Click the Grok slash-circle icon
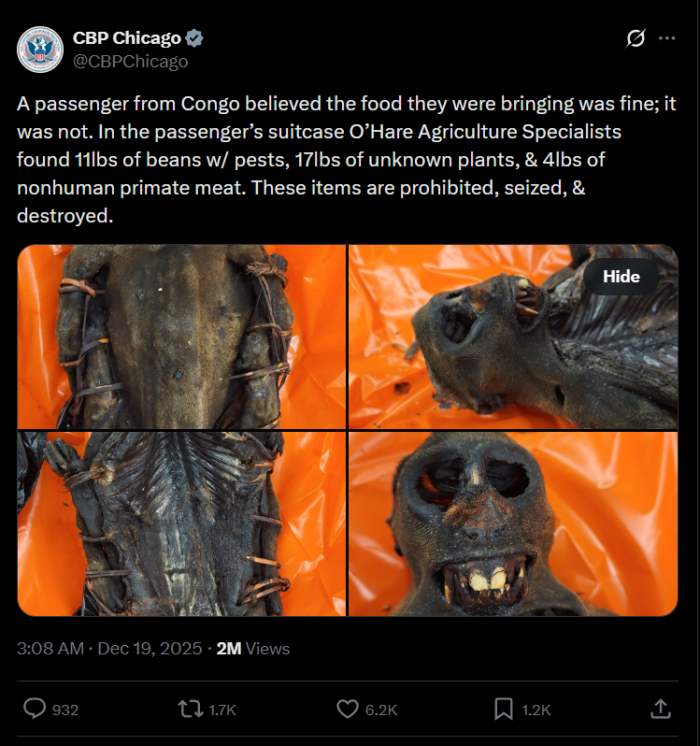 (x=636, y=38)
